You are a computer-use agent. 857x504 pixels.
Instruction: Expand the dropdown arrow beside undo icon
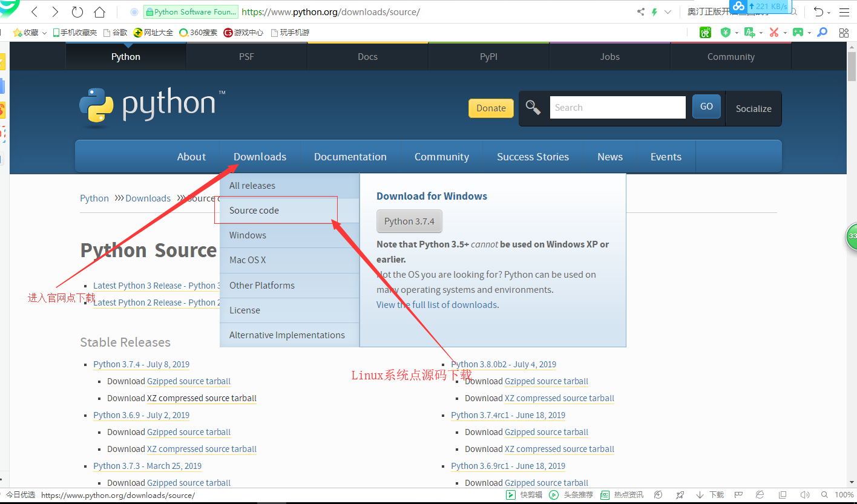click(x=830, y=12)
